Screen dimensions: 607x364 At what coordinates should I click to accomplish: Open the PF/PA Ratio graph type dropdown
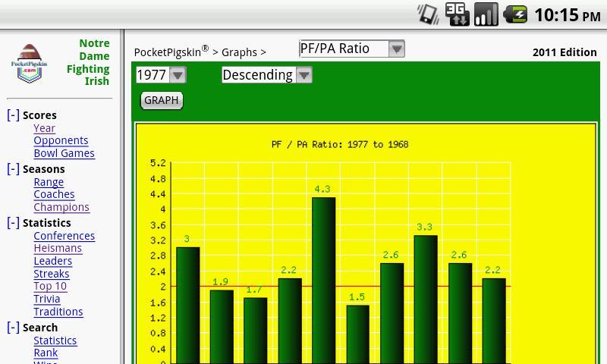352,49
